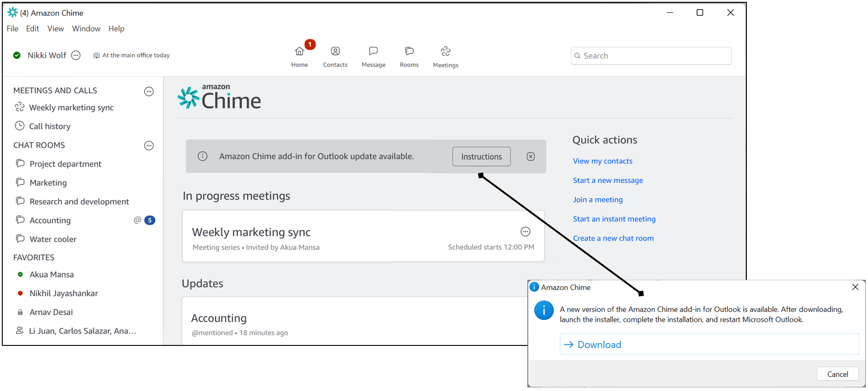Click Instructions button in update banner
Image resolution: width=868 pixels, height=391 pixels.
[x=481, y=156]
